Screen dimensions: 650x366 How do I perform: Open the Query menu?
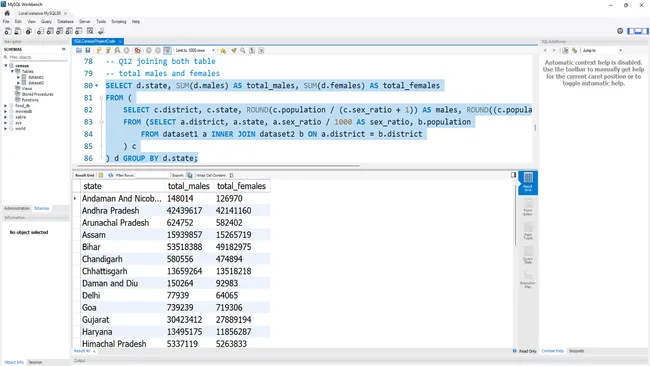[46, 22]
